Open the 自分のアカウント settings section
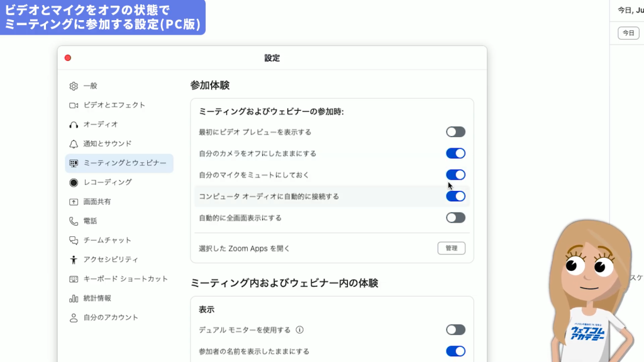 (x=111, y=318)
